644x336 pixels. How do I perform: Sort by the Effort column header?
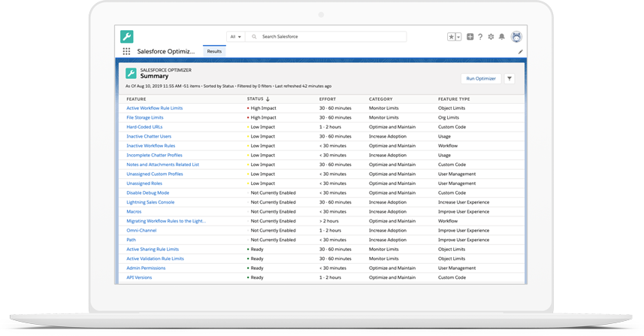[328, 99]
